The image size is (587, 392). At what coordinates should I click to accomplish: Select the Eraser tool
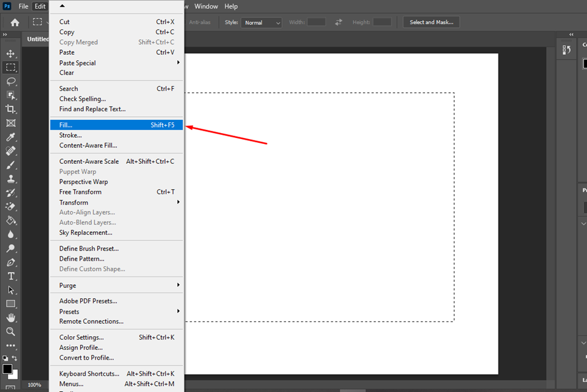(10, 207)
